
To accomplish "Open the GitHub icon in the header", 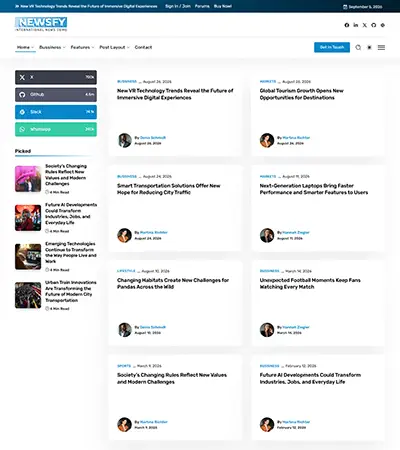I will click(x=374, y=25).
